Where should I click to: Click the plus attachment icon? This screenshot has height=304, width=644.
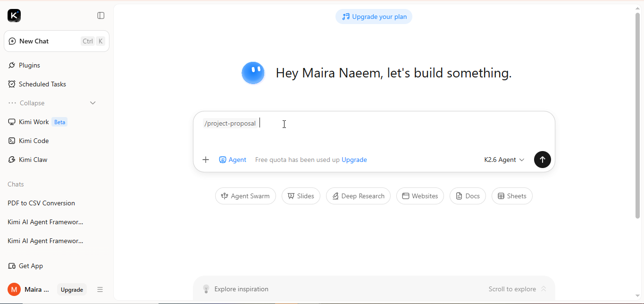tap(206, 160)
